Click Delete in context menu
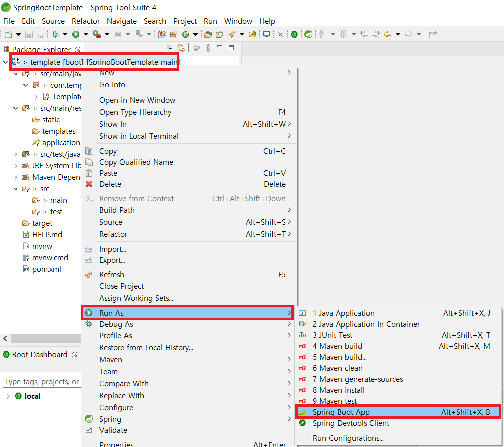 [189, 184]
